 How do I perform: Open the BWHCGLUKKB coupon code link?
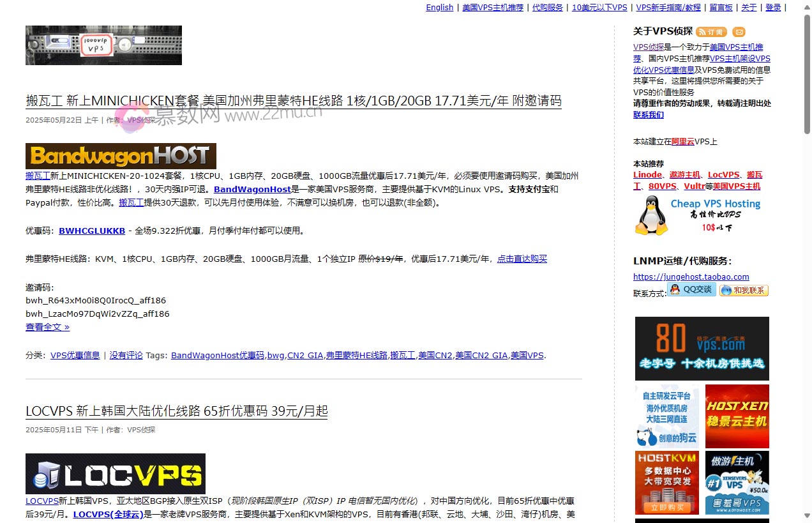click(92, 231)
